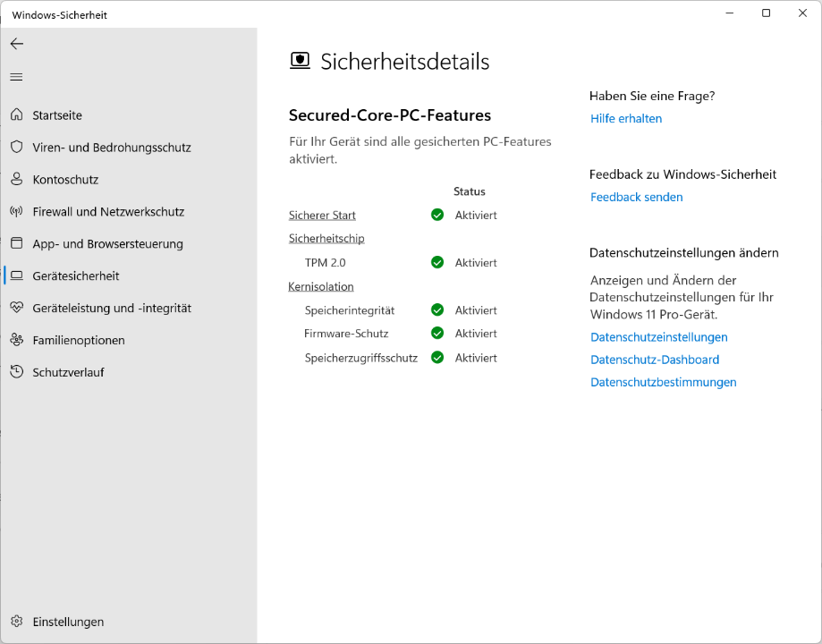Select the Gerätesicherheit laptop icon
Image resolution: width=822 pixels, height=644 pixels.
(16, 276)
